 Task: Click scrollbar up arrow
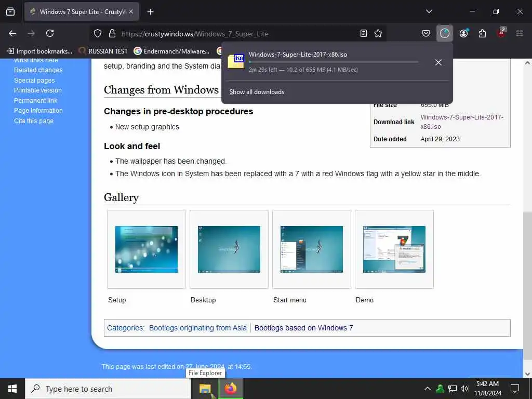tap(527, 63)
